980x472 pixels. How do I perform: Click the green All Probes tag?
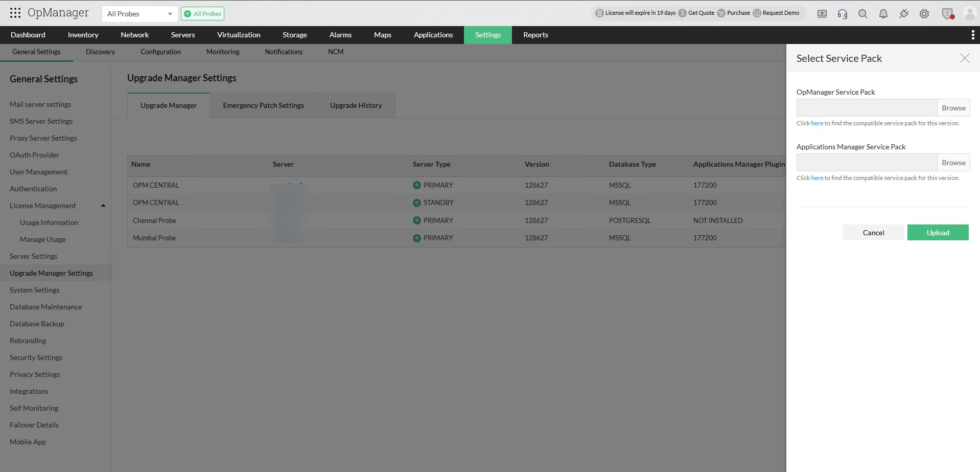203,14
